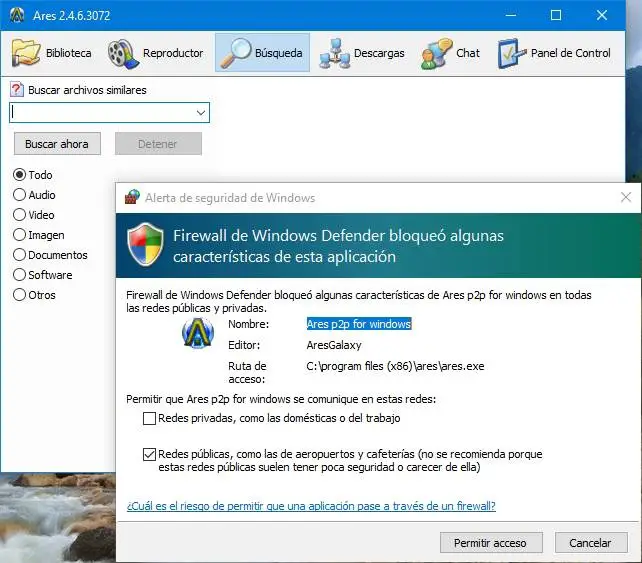Click the Alerta de seguridad de Windows title
The image size is (642, 563).
[230, 198]
